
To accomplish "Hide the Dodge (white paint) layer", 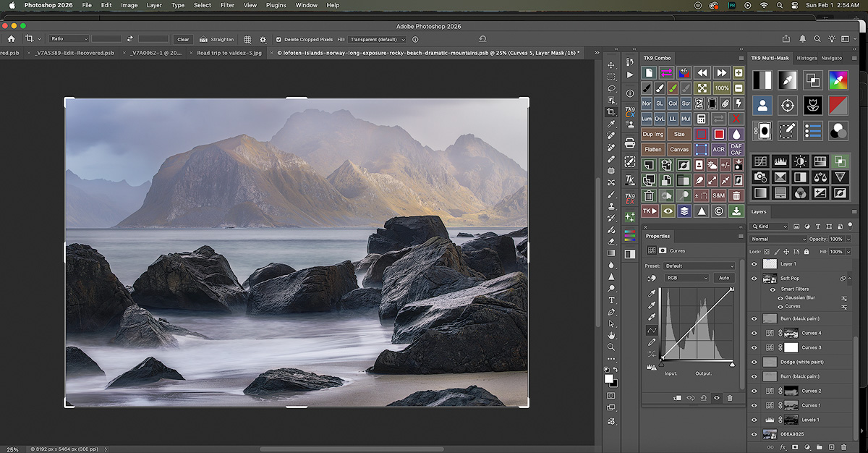I will coord(754,362).
